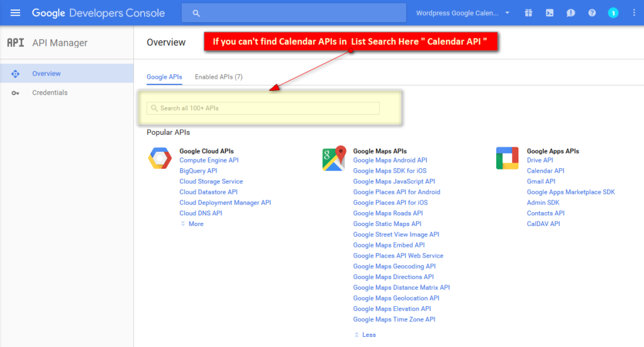
Task: Open the hamburger navigation menu
Action: coord(15,13)
